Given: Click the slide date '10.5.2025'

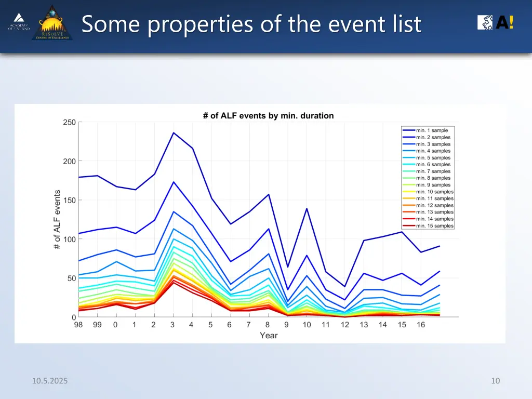Looking at the screenshot, I should 50,381.
